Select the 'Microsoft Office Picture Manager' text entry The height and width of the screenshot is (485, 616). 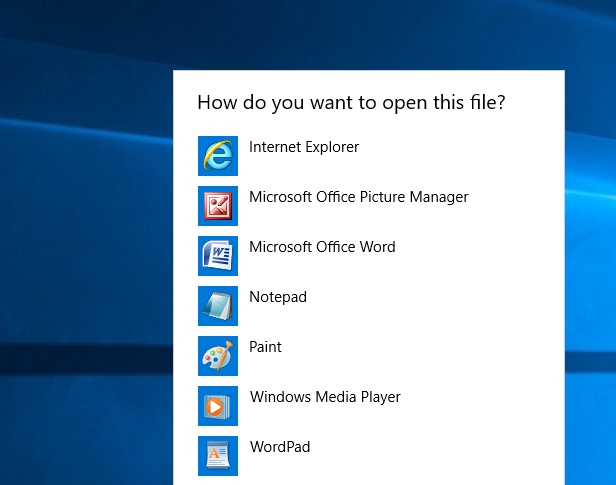coord(358,197)
